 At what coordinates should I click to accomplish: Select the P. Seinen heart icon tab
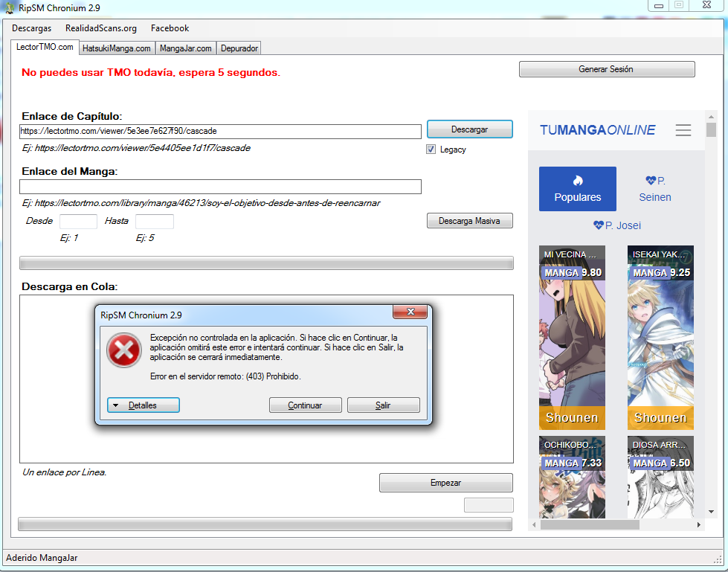pyautogui.click(x=654, y=189)
